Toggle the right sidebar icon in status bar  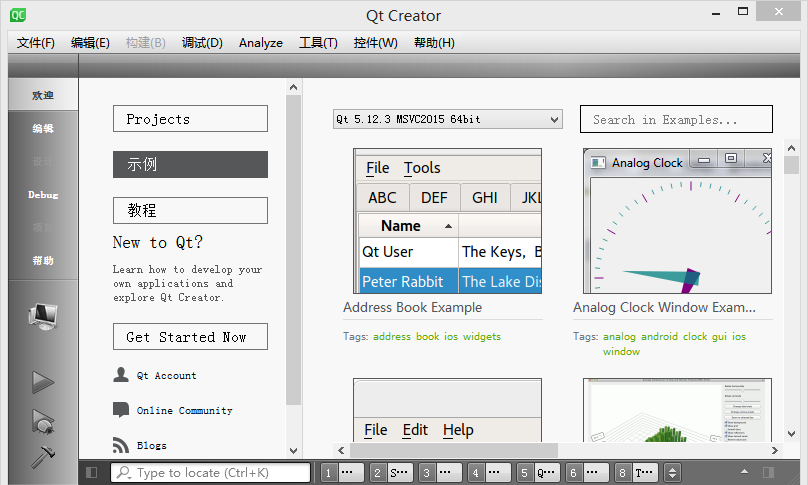tap(768, 472)
